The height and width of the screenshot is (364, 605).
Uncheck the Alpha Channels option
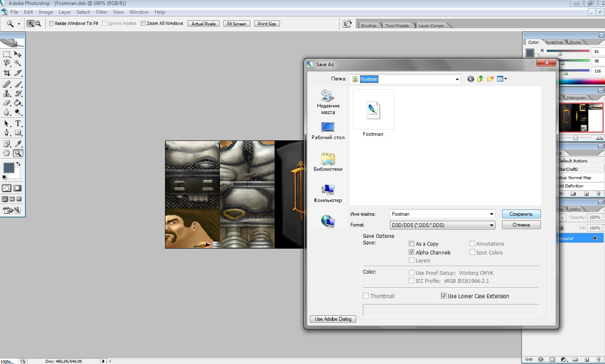[x=412, y=252]
